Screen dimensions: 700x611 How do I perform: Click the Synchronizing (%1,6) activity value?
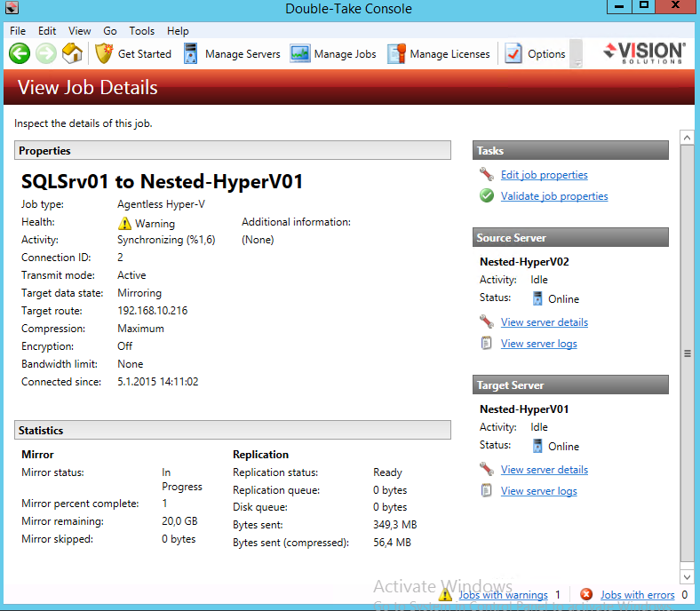click(x=166, y=240)
